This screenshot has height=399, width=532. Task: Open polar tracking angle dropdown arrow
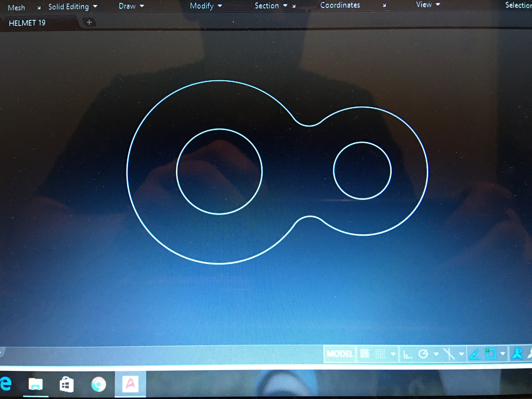436,354
